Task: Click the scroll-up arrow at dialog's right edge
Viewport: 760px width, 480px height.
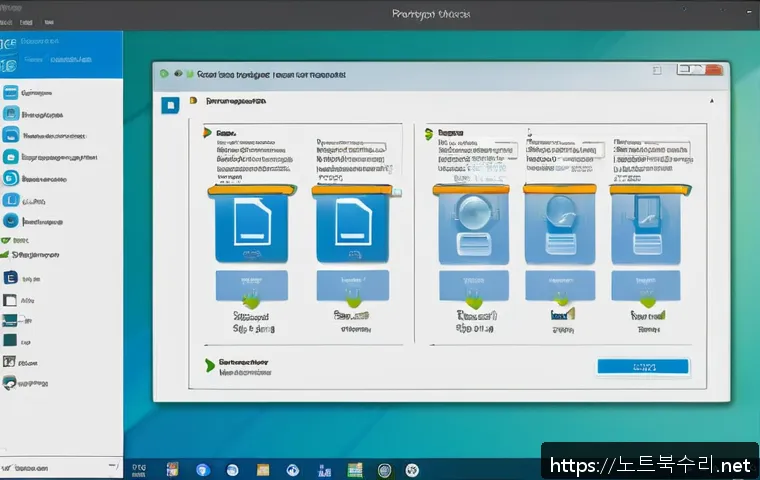Action: pyautogui.click(x=712, y=102)
